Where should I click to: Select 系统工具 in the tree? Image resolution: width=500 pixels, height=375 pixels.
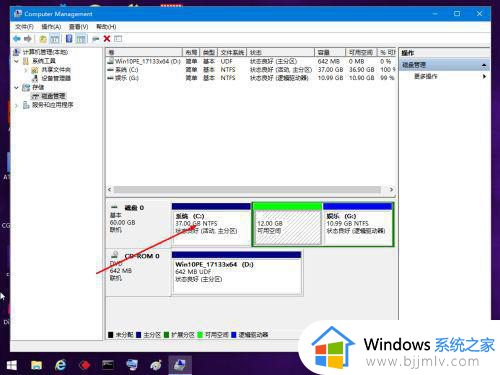[x=44, y=61]
